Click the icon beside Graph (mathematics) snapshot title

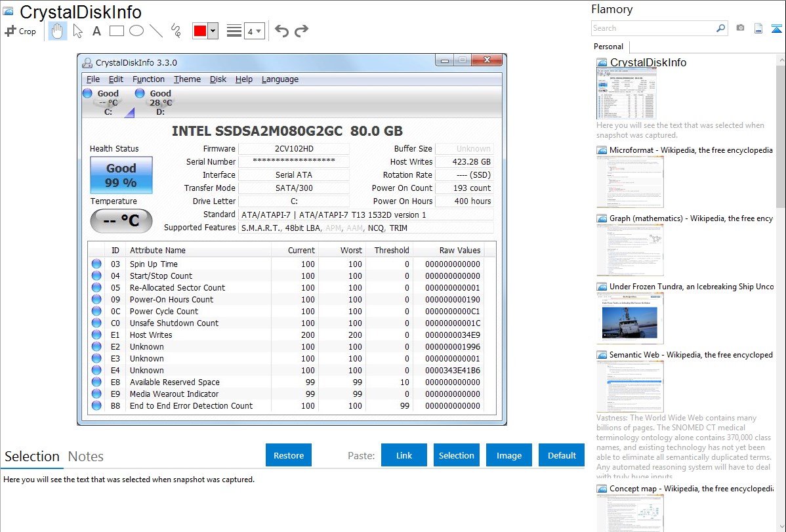tap(602, 218)
